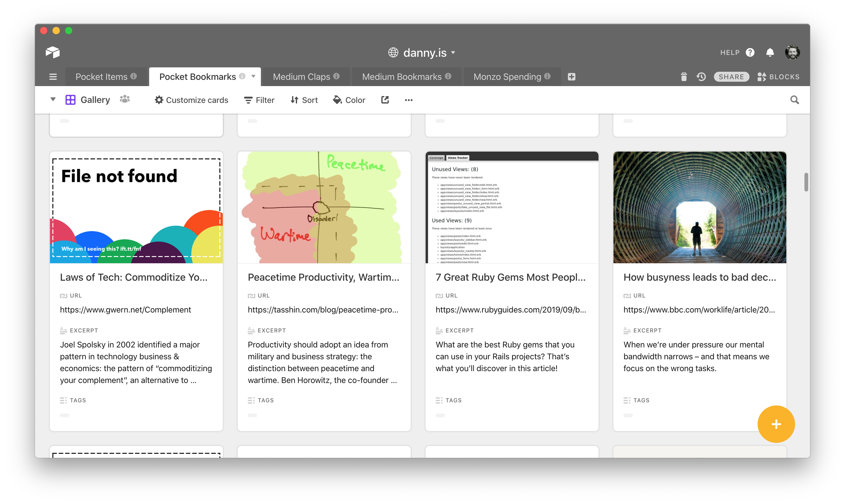Open the Customize cards button

point(191,100)
